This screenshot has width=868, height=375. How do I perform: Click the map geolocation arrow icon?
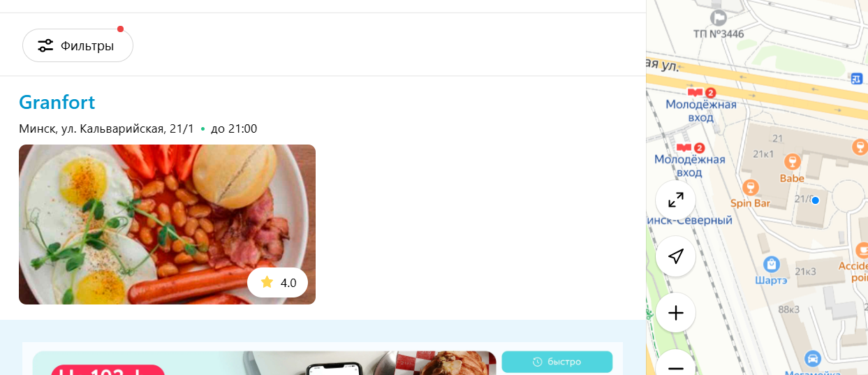675,256
